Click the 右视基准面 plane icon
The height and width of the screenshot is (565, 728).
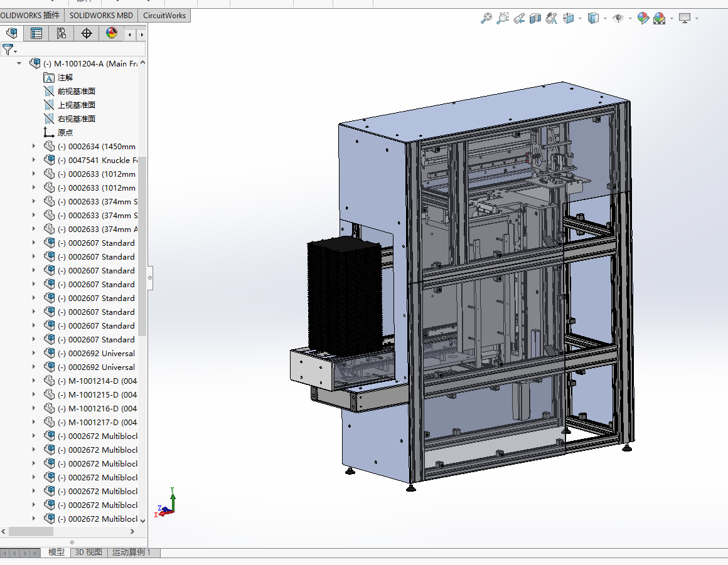coord(49,119)
